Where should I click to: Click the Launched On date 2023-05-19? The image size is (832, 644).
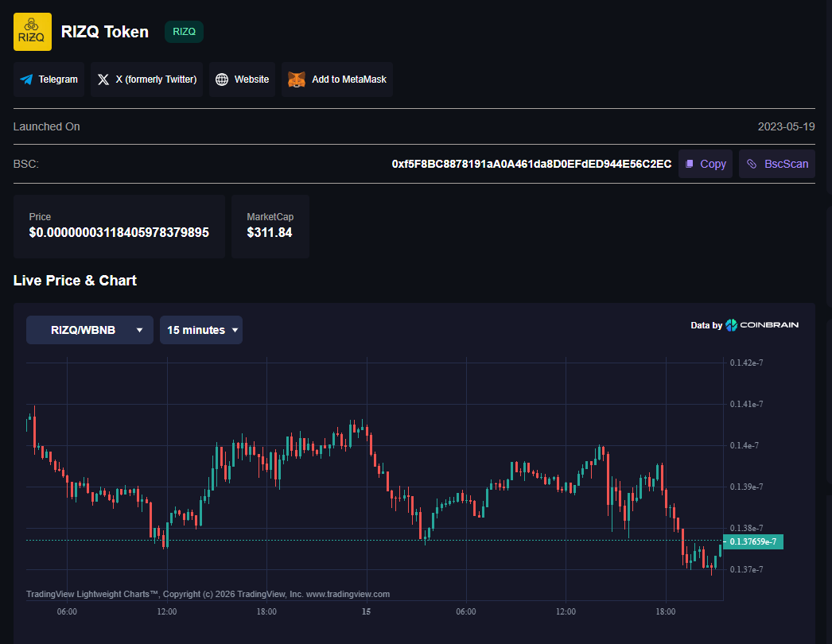784,126
